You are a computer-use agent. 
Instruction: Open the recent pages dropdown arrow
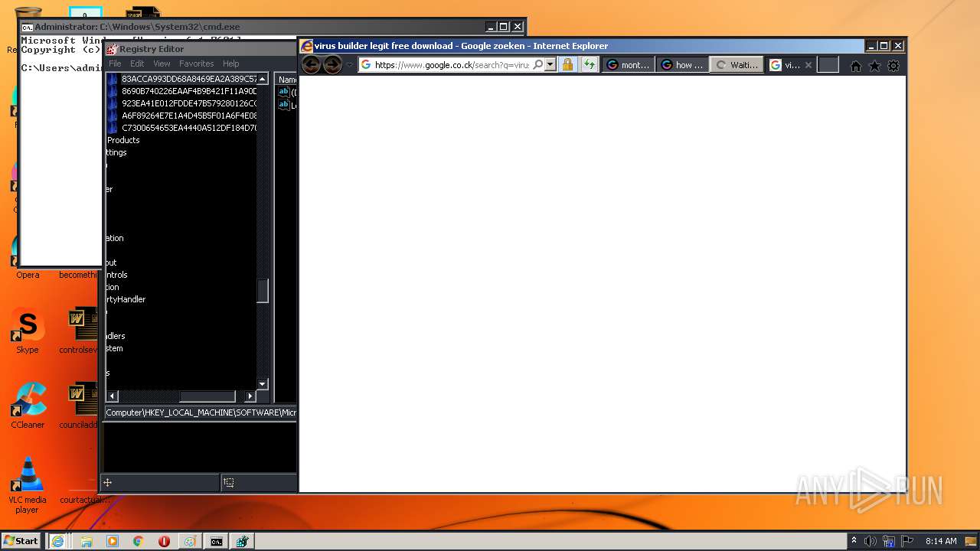tap(350, 65)
